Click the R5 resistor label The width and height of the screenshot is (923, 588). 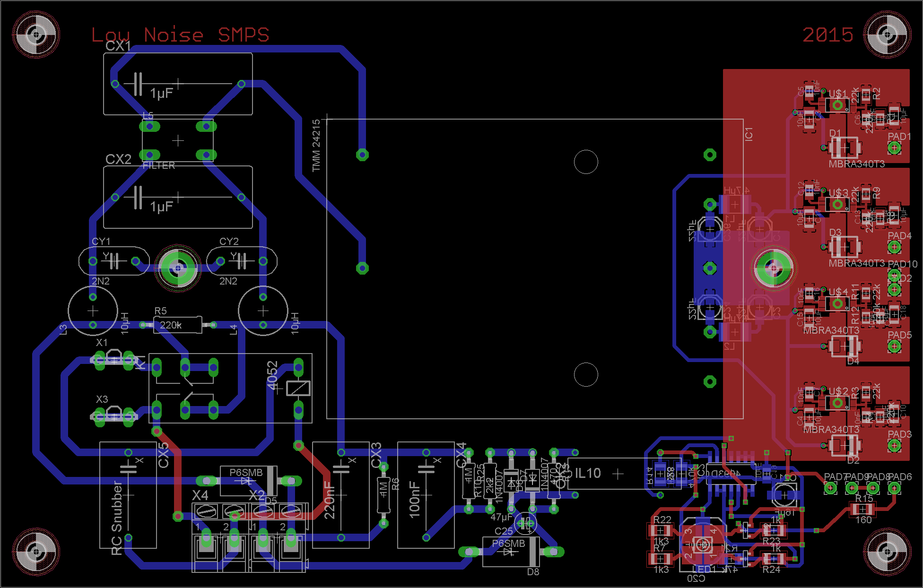click(161, 311)
